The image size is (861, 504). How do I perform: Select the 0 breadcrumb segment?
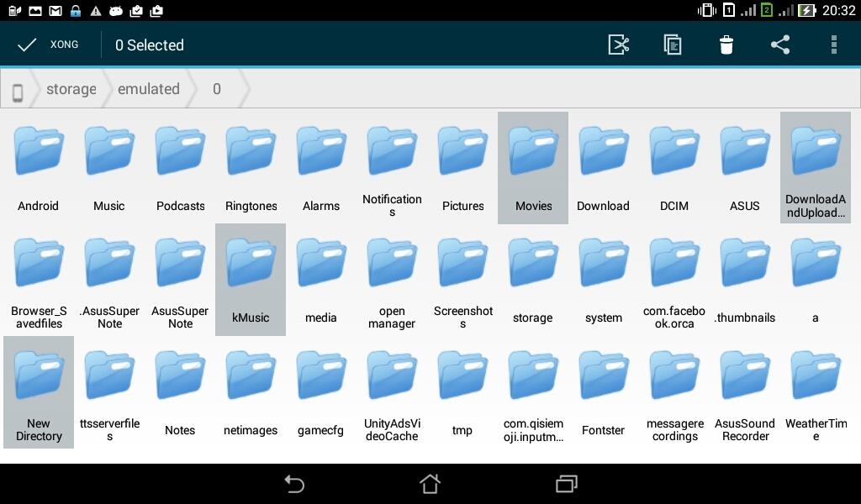point(217,89)
